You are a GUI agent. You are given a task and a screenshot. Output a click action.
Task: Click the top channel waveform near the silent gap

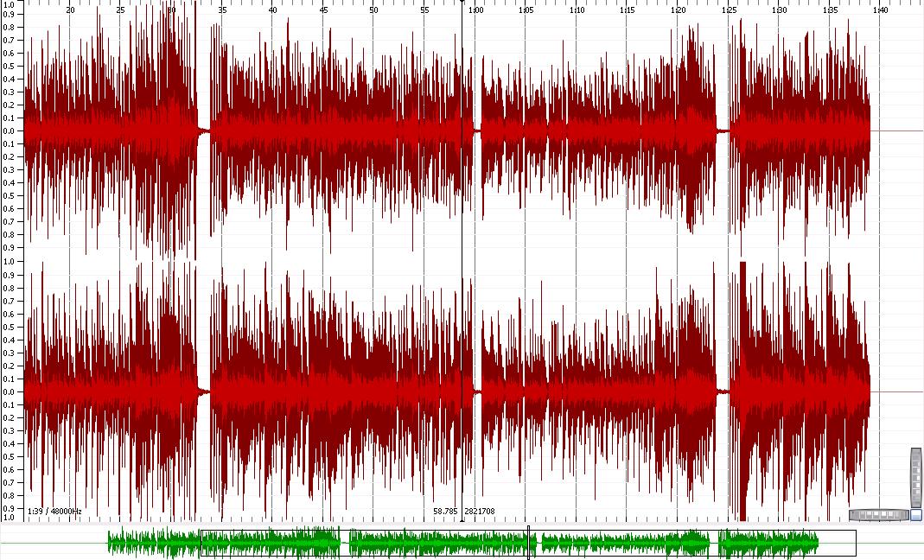[201, 130]
